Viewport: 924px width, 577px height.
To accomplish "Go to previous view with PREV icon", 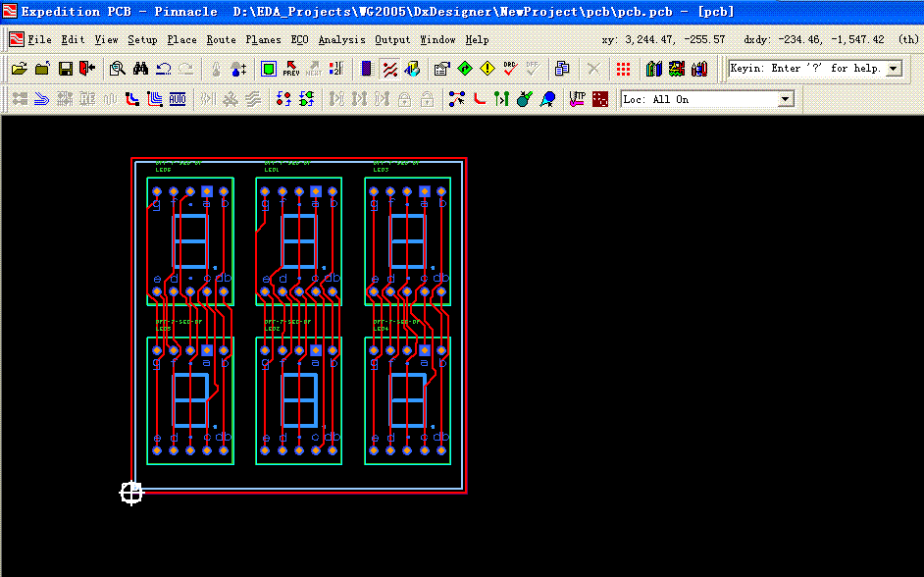I will pyautogui.click(x=291, y=69).
